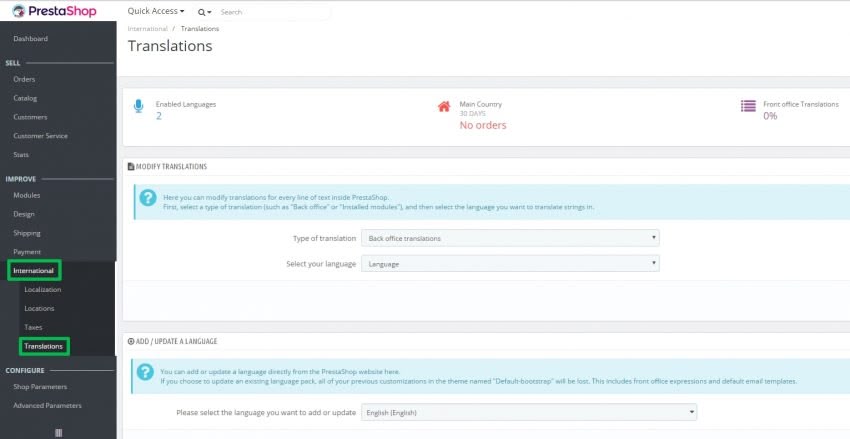This screenshot has height=439, width=850.
Task: Collapse the International menu section
Action: pyautogui.click(x=34, y=270)
